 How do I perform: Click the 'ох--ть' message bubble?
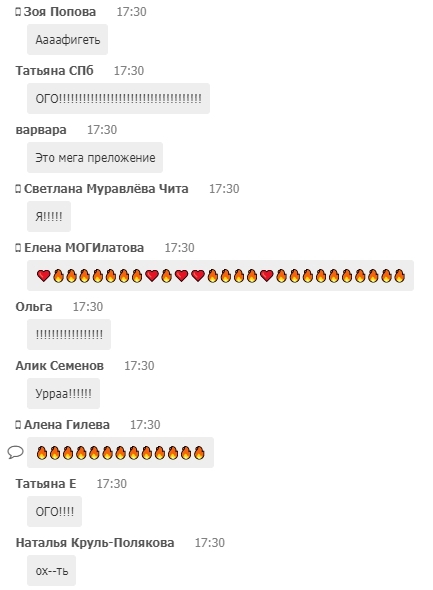tap(52, 571)
